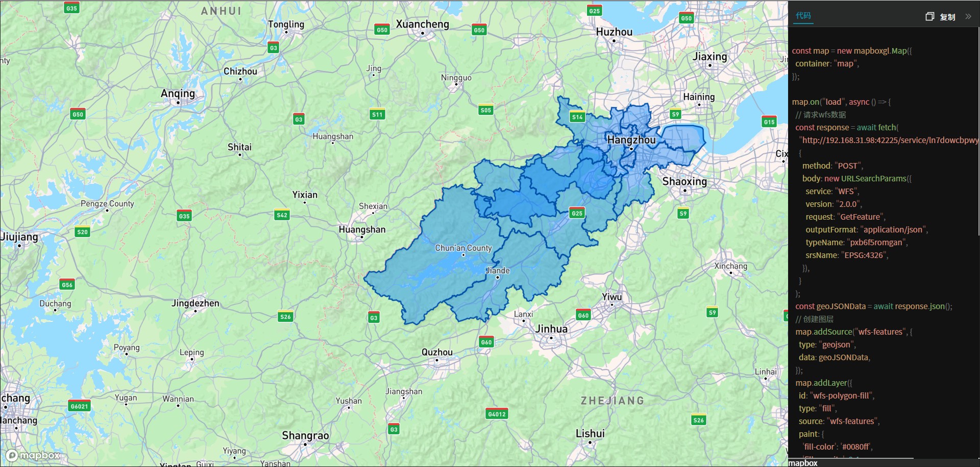The image size is (980, 467).
Task: Click the G56 highway shield near Duchang
Action: (x=67, y=285)
